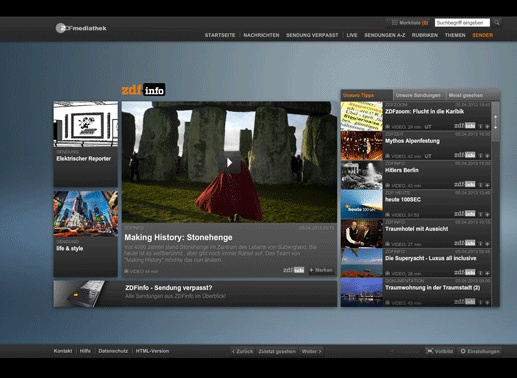Open SENDUNGEN A-Z in the navigation
The image size is (517, 378).
pyautogui.click(x=385, y=35)
